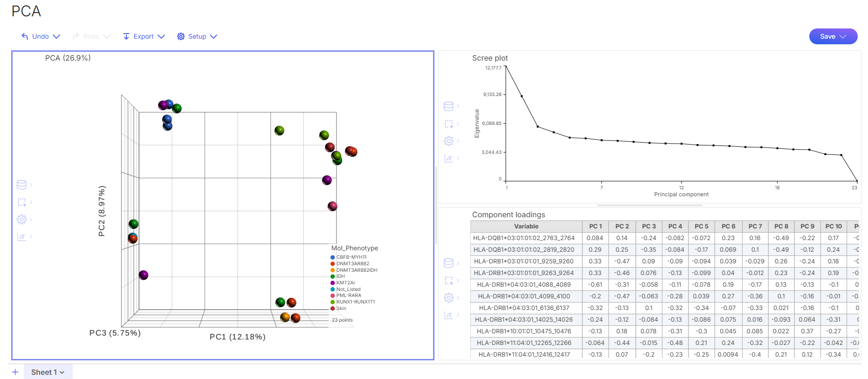Add a new sheet with the plus icon

tap(15, 372)
